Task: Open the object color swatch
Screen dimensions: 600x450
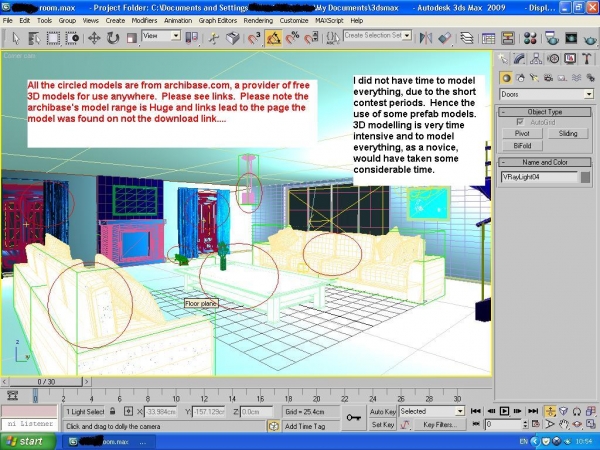Action: [x=585, y=177]
